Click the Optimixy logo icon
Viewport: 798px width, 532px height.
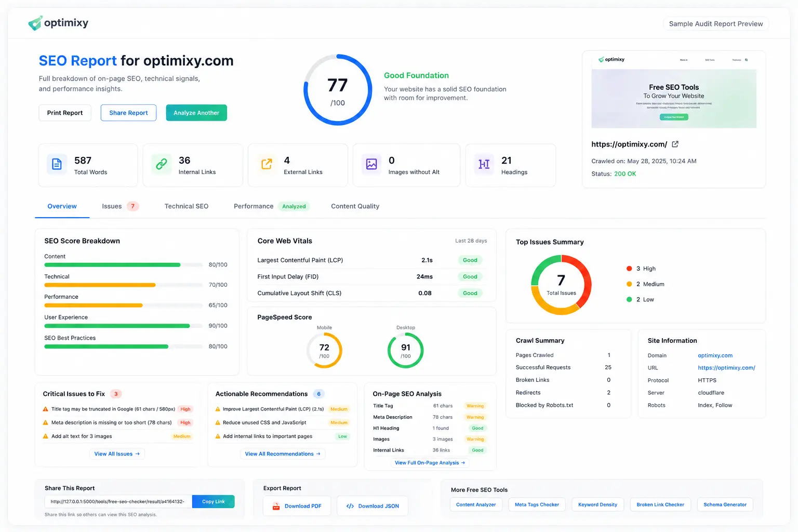pyautogui.click(x=35, y=23)
